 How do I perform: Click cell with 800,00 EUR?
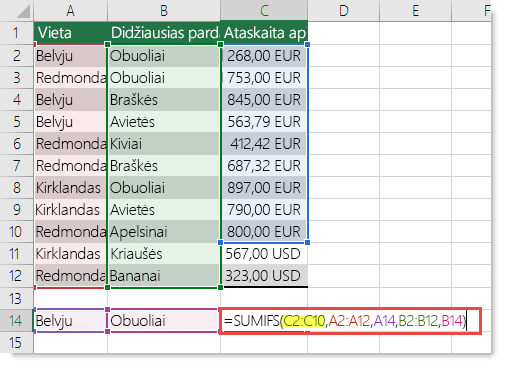click(x=264, y=232)
